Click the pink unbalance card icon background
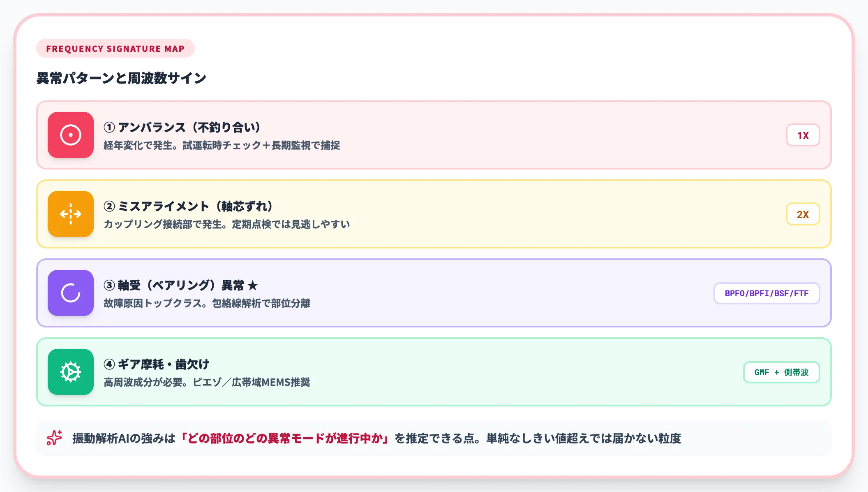868x492 pixels. (x=70, y=135)
